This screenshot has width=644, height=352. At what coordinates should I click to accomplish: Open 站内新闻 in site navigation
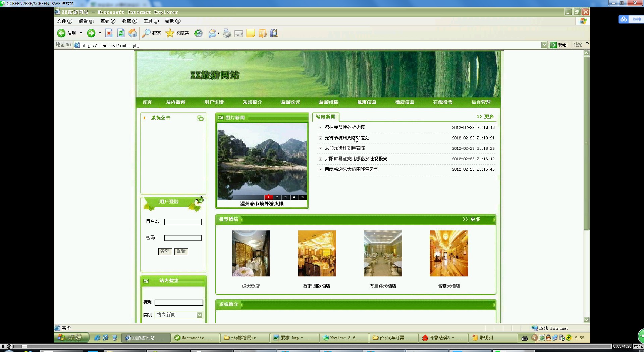click(x=176, y=102)
